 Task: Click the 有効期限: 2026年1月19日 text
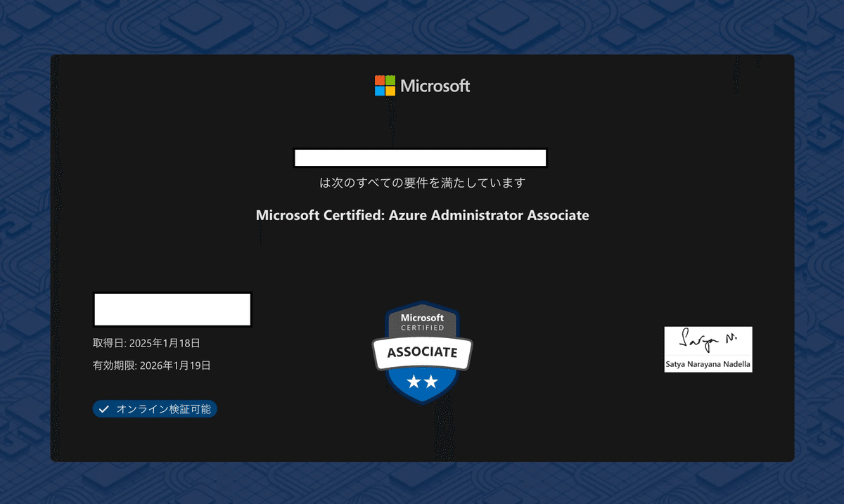coord(152,366)
